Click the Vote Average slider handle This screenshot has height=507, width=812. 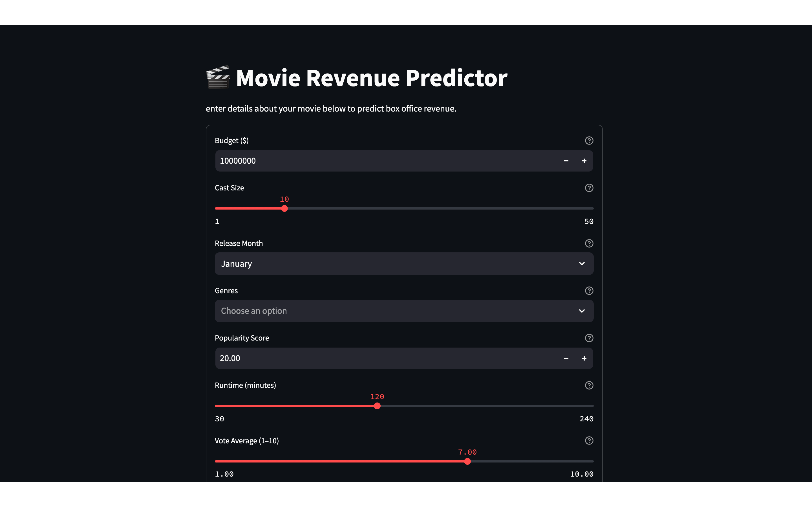[x=467, y=461]
